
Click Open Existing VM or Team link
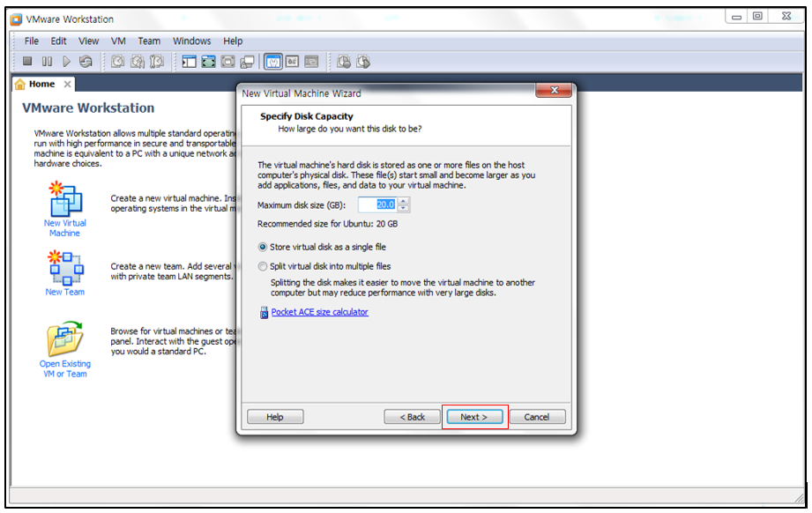65,368
